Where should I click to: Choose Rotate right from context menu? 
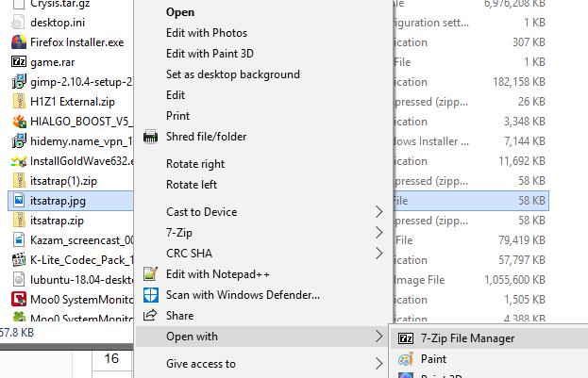tap(195, 164)
